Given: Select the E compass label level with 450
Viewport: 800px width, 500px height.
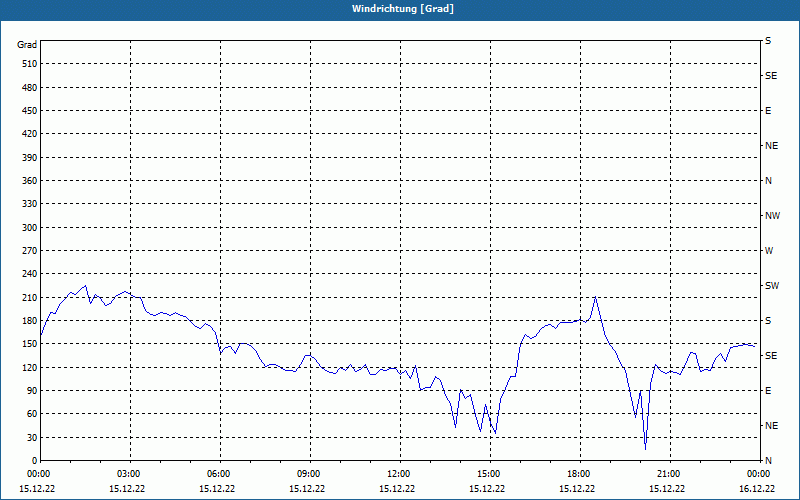Looking at the screenshot, I should [x=768, y=111].
